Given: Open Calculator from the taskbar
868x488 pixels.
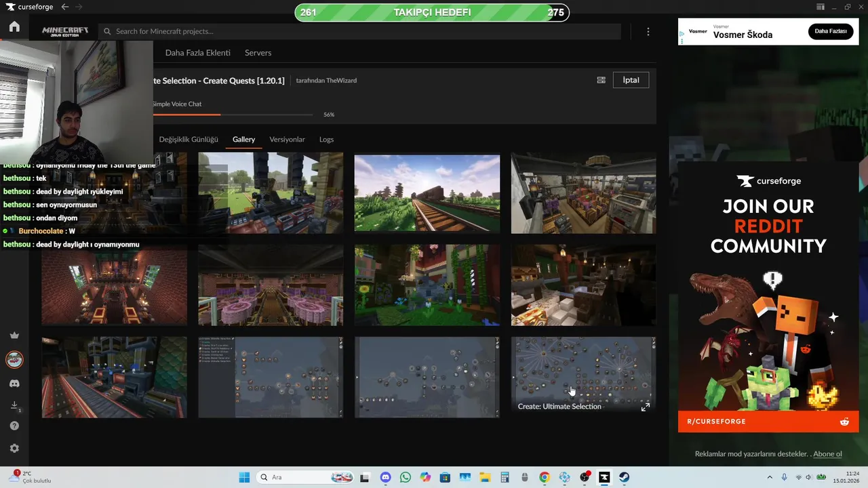Looking at the screenshot, I should click(505, 477).
